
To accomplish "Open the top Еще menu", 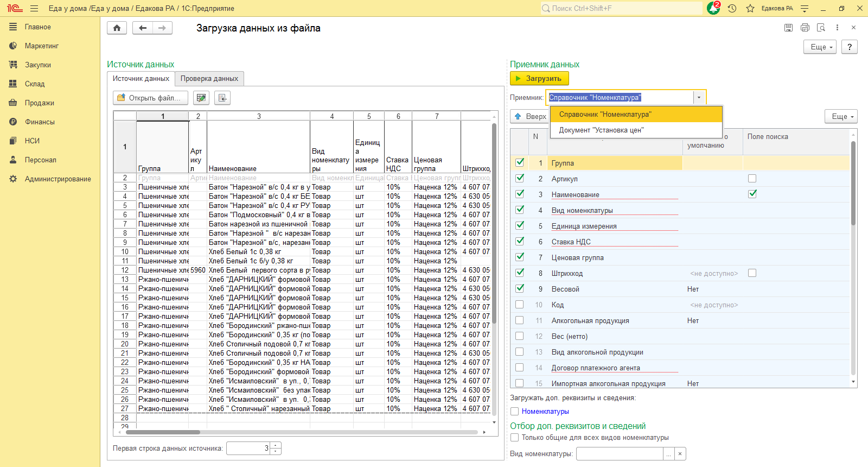I will (820, 47).
